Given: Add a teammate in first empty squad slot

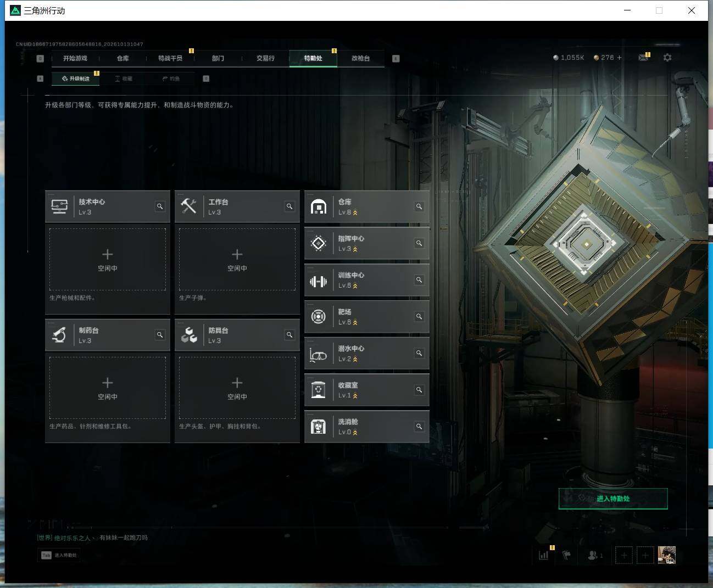Looking at the screenshot, I should click(624, 555).
